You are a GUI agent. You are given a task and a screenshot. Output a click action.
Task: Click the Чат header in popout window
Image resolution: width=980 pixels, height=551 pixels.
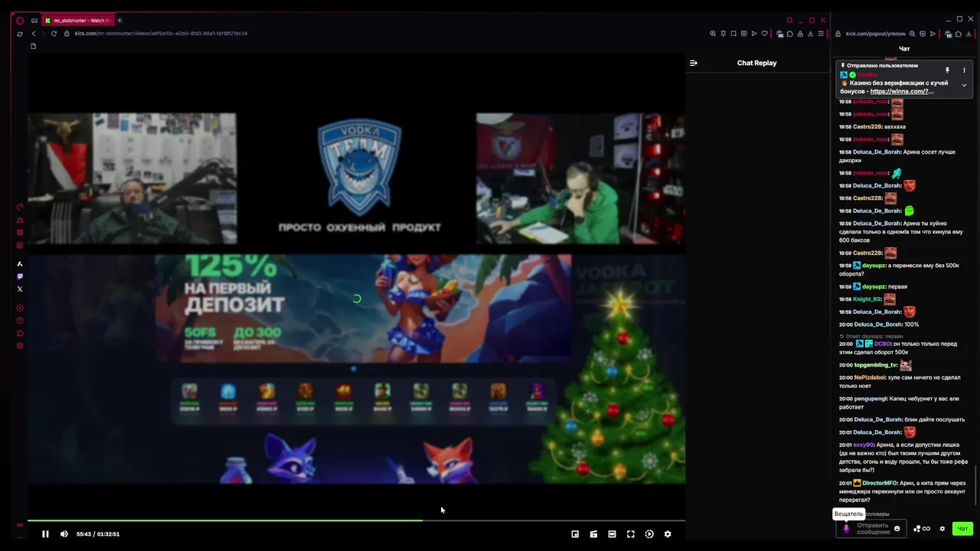coord(904,49)
